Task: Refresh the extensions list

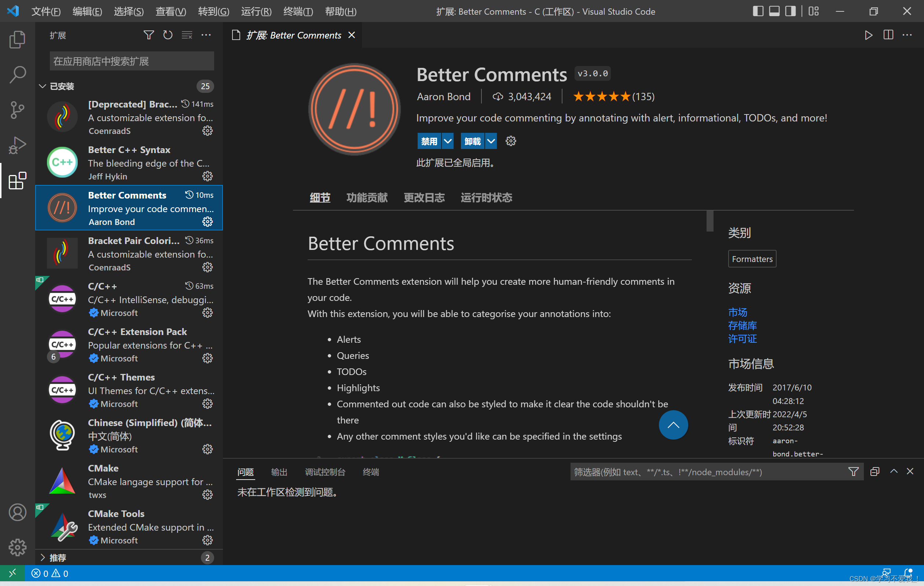Action: coord(168,35)
